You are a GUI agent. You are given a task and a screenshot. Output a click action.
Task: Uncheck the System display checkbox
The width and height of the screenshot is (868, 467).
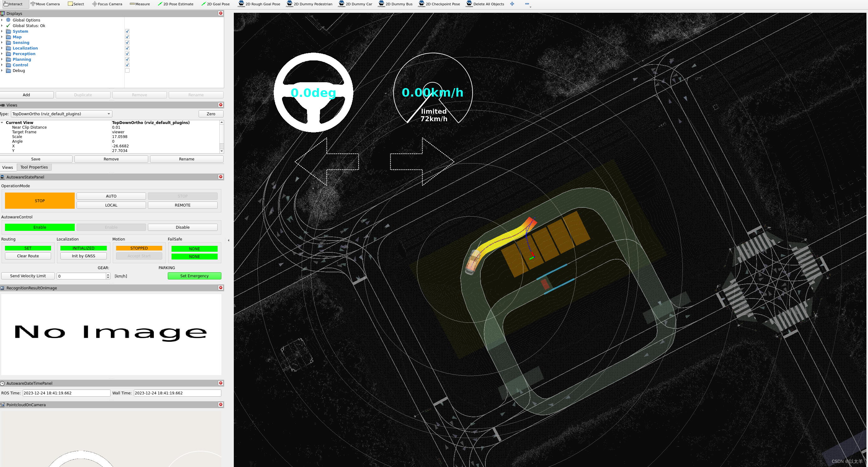tap(127, 31)
